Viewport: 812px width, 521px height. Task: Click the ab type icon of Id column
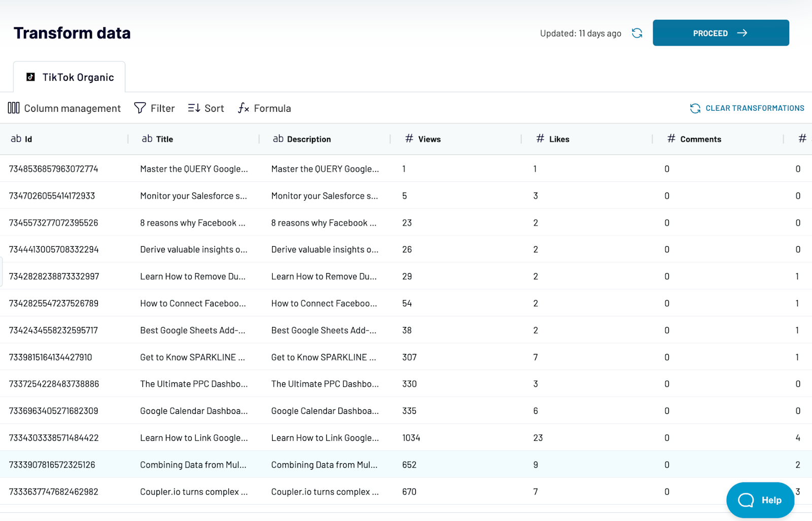[x=16, y=139]
